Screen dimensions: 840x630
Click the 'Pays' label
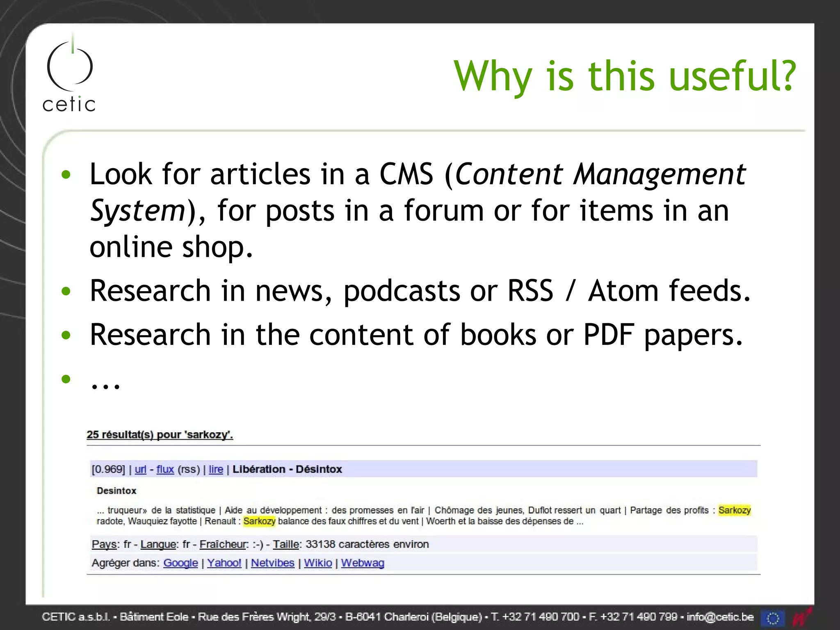click(105, 544)
